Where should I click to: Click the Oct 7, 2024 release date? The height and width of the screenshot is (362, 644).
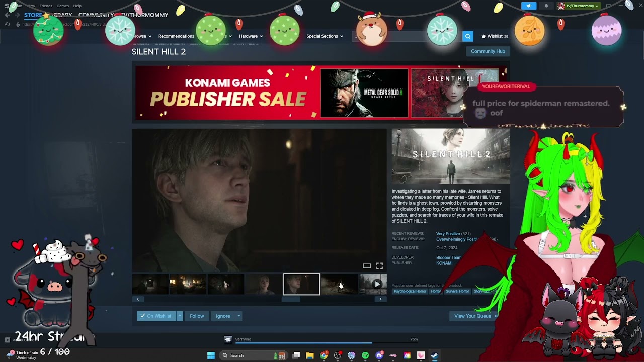pos(447,248)
